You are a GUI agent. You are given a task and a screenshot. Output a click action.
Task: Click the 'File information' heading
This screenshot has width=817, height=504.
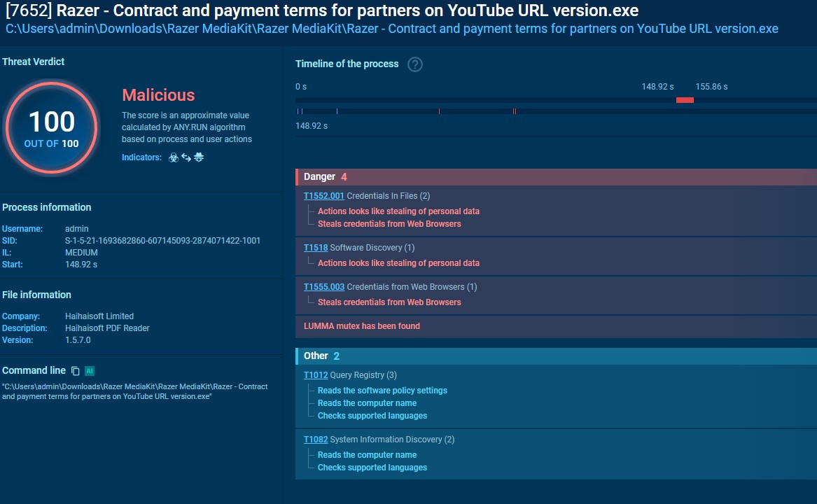[36, 295]
